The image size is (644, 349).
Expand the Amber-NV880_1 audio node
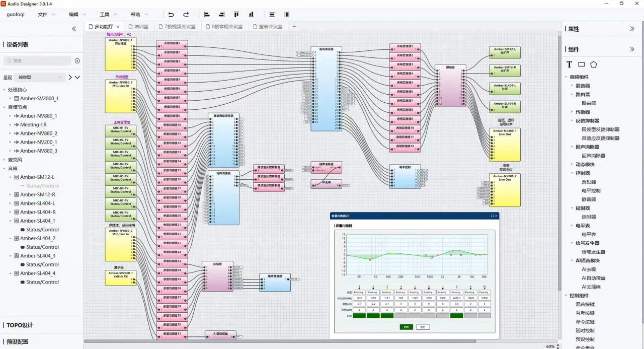click(10, 116)
